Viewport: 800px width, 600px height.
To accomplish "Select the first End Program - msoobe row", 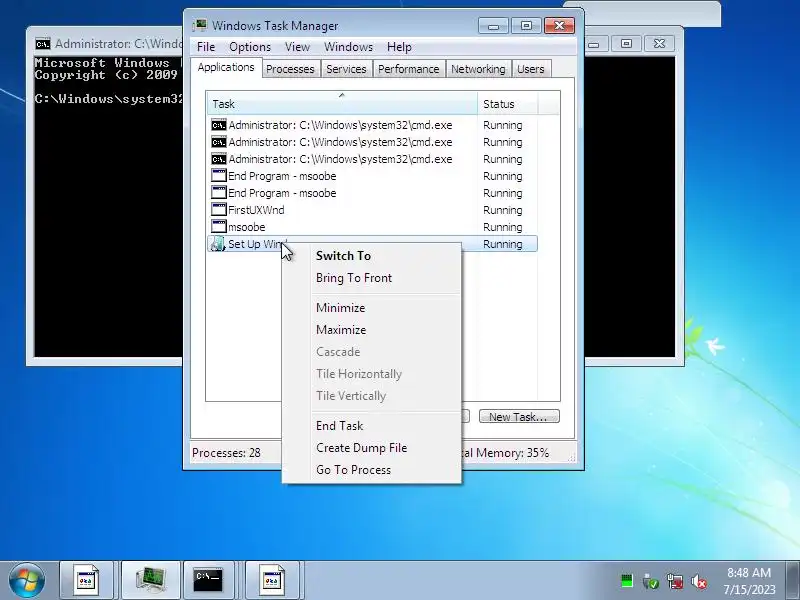I will [372, 176].
